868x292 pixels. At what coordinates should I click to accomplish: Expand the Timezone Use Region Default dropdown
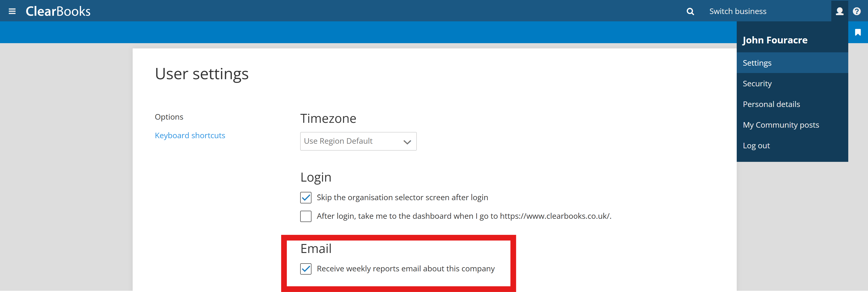pyautogui.click(x=358, y=141)
